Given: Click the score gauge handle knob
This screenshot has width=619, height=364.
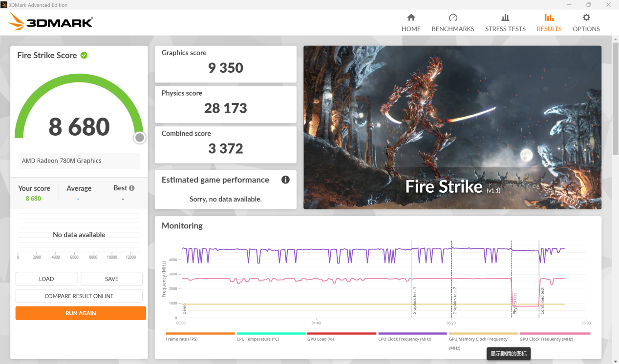Looking at the screenshot, I should tap(140, 138).
